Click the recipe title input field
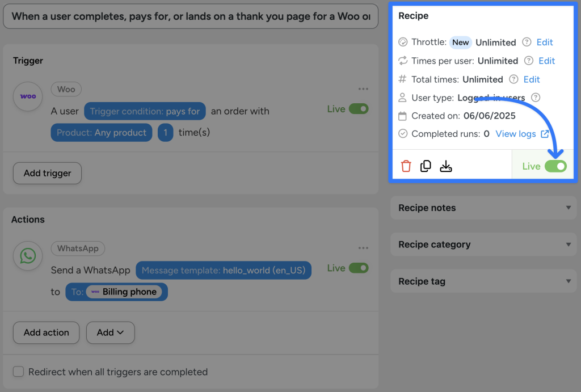The width and height of the screenshot is (581, 392). click(x=190, y=16)
